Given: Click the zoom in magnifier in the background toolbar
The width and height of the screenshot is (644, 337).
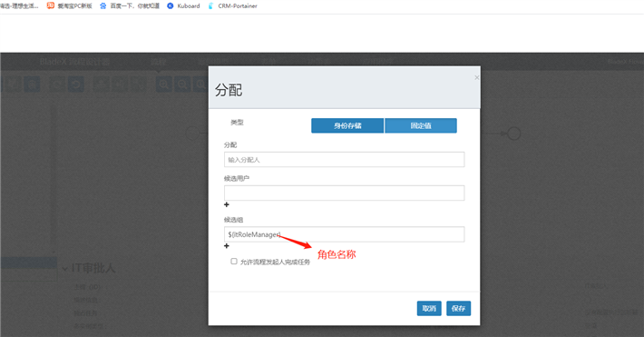Looking at the screenshot, I should click(164, 84).
